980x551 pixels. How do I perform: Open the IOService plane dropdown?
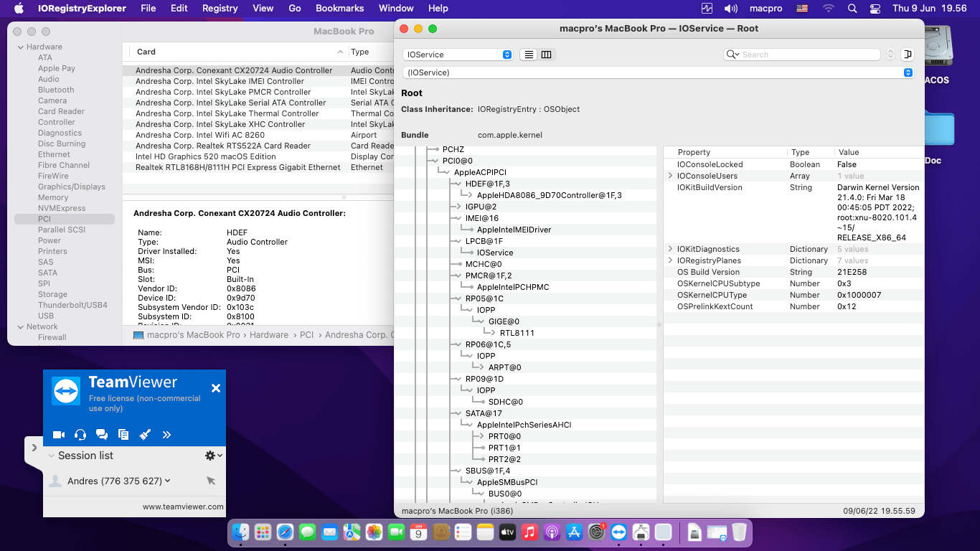(458, 55)
